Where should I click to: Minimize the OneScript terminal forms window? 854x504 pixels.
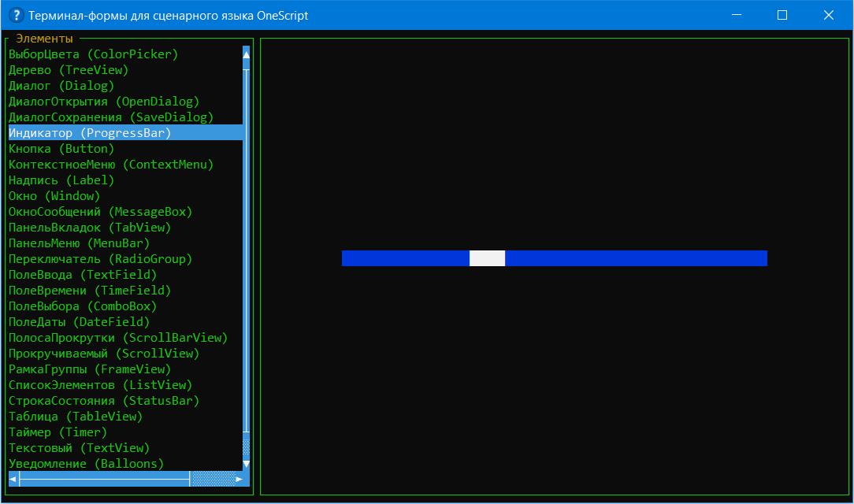coord(736,15)
